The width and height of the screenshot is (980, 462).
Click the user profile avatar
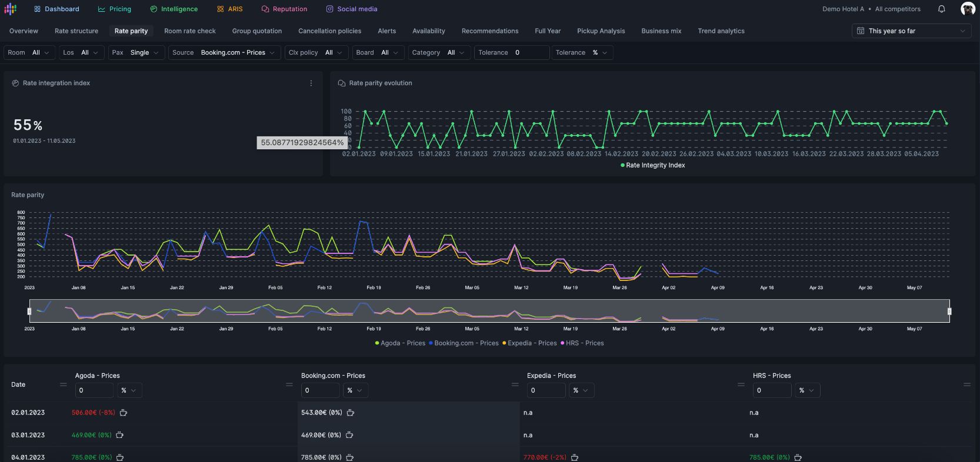(968, 9)
